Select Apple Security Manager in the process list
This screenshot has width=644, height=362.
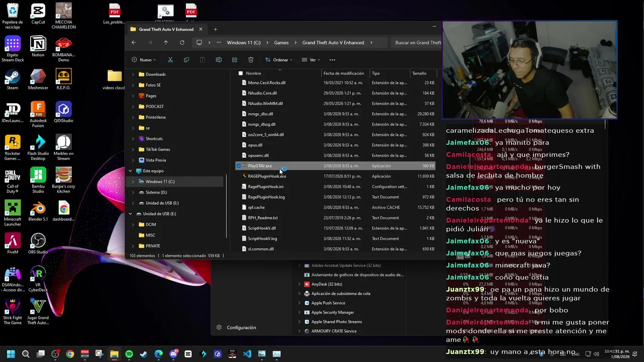point(333,312)
